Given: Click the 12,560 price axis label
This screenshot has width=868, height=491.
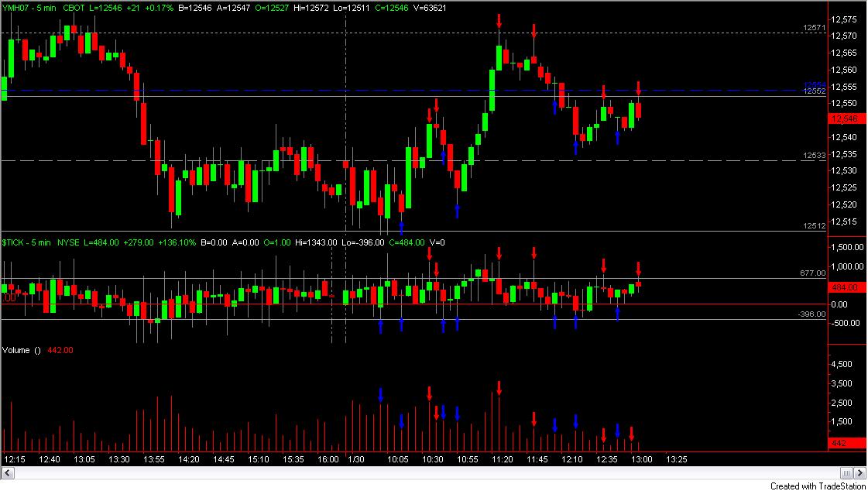Looking at the screenshot, I should (845, 70).
